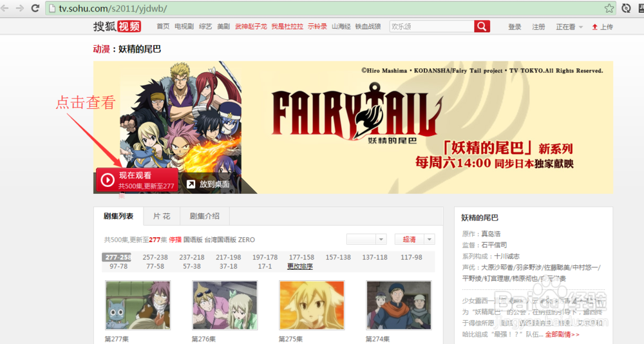Screen dimensions: 644x344
Task: Select episode range 17-1
Action: coord(265,266)
